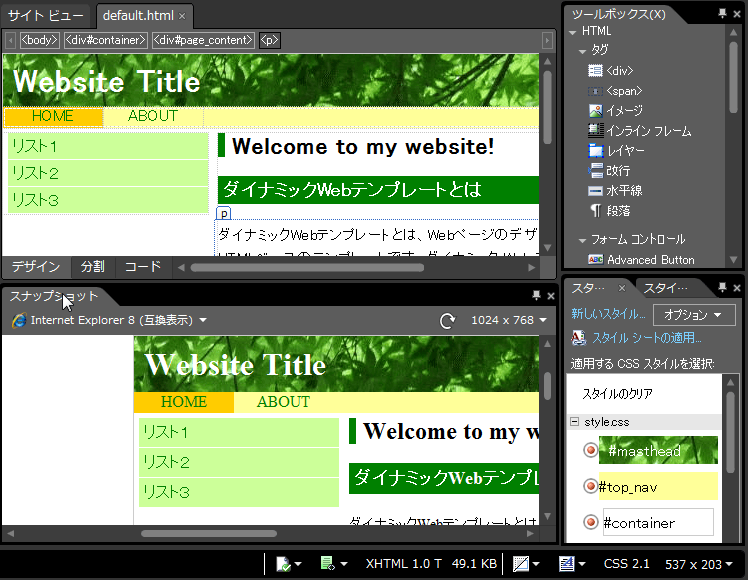Choose the 段落 (paragraph) tool
Viewport: 748px width, 580px height.
(x=610, y=211)
